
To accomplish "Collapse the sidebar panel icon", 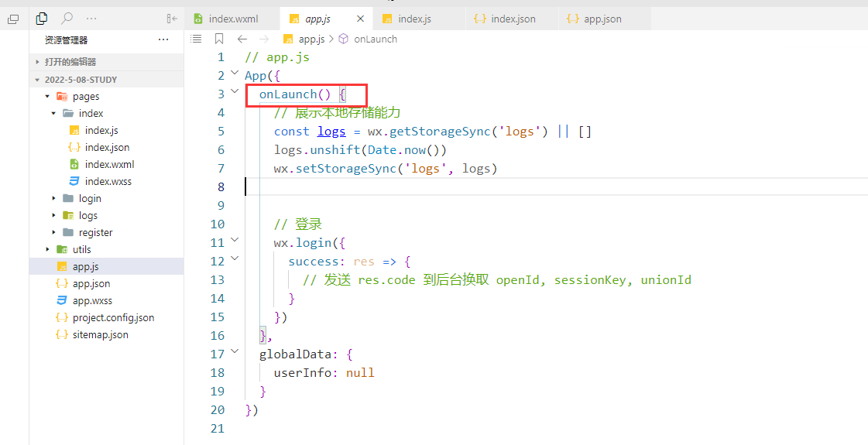I will click(x=172, y=19).
